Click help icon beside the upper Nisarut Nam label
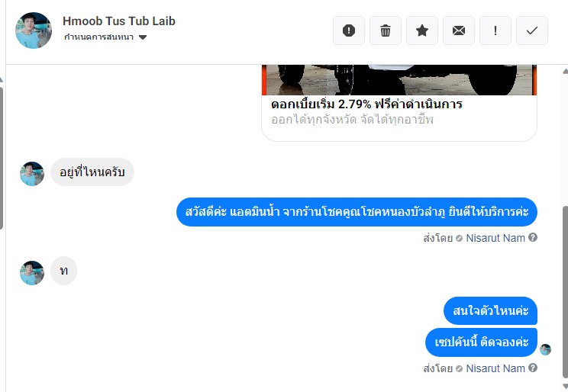 [x=533, y=237]
